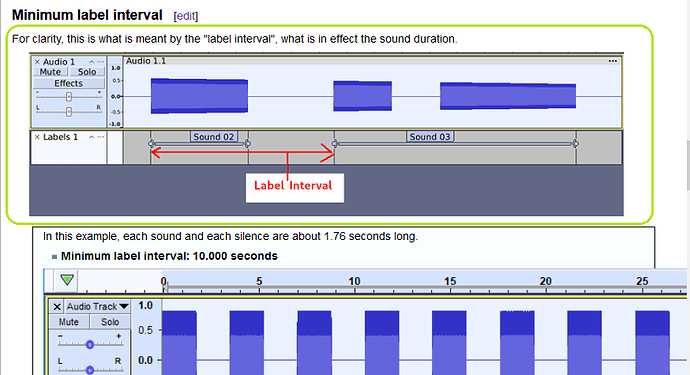The image size is (690, 375).
Task: Select the Sound 02 label
Action: (x=214, y=137)
